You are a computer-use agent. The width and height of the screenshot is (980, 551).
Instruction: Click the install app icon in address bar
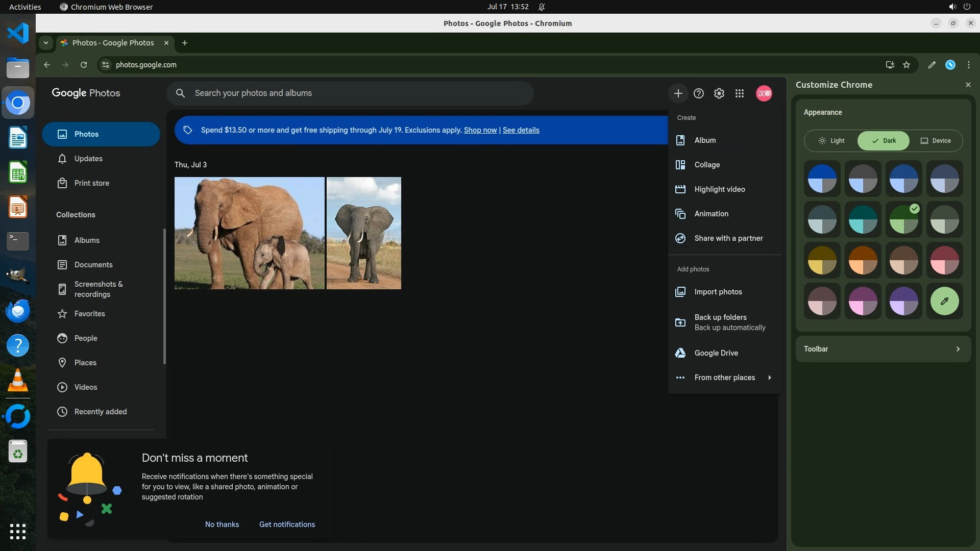[890, 65]
